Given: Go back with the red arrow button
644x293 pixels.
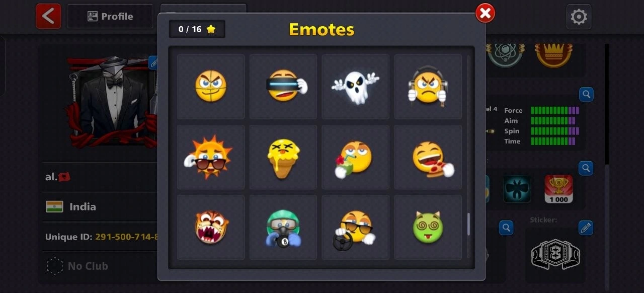Looking at the screenshot, I should point(48,16).
